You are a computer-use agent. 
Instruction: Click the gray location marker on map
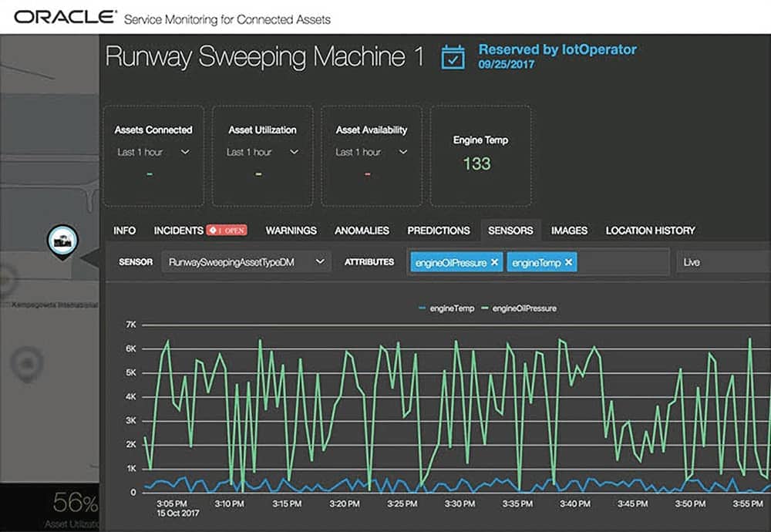[28, 365]
